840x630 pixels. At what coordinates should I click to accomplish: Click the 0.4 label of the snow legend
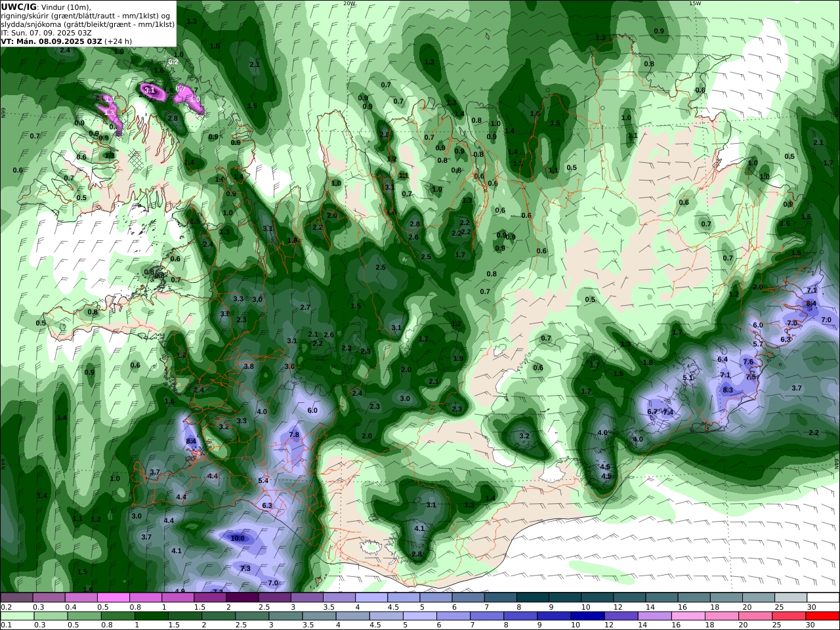pos(70,607)
